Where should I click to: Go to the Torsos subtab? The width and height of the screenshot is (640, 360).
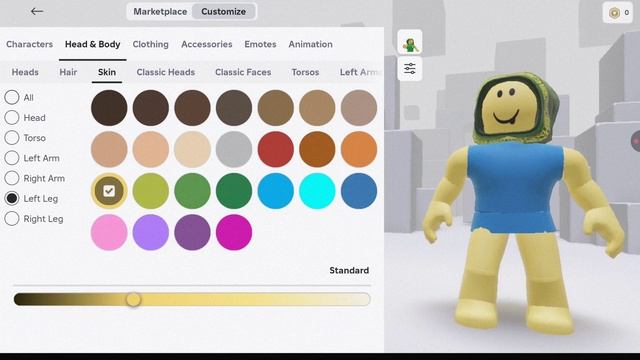click(x=305, y=72)
